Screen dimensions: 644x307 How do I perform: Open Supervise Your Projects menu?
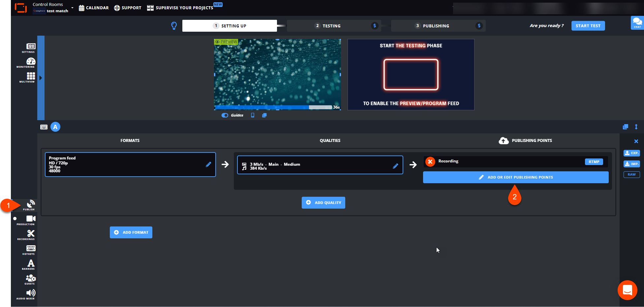click(180, 8)
